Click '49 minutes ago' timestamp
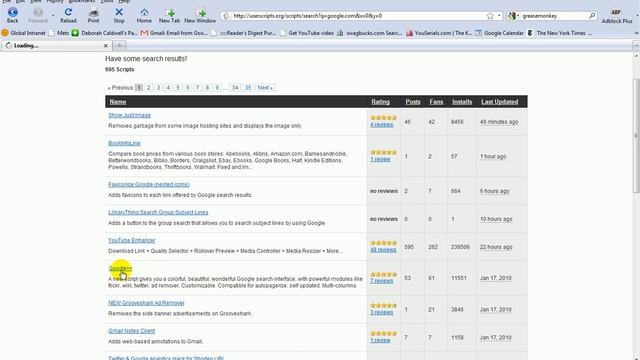The height and width of the screenshot is (360, 640). [499, 122]
